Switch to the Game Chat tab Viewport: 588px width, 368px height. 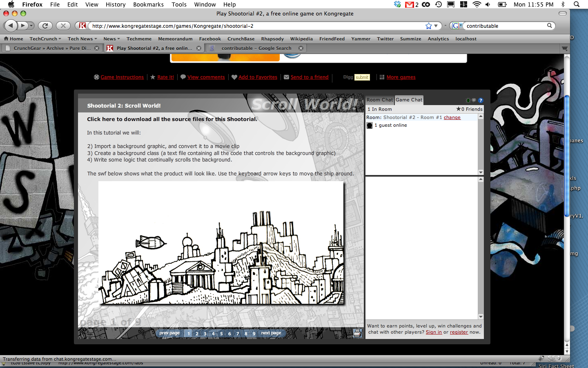(409, 100)
